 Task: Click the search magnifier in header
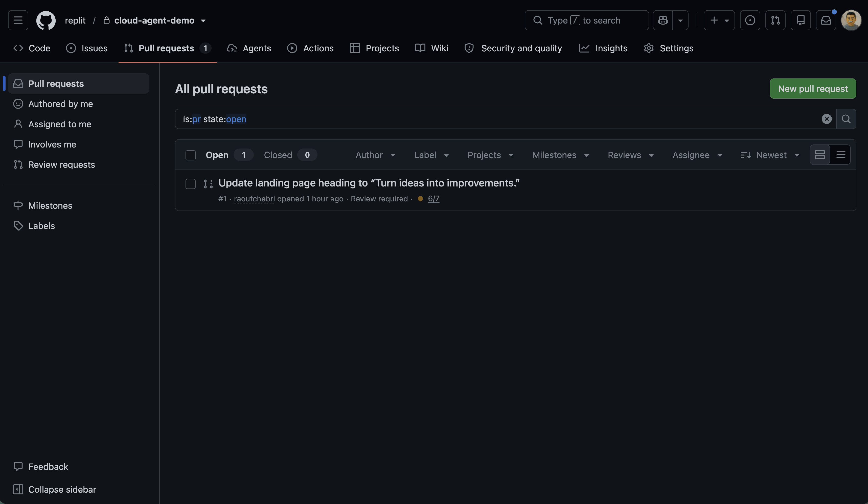(x=538, y=20)
